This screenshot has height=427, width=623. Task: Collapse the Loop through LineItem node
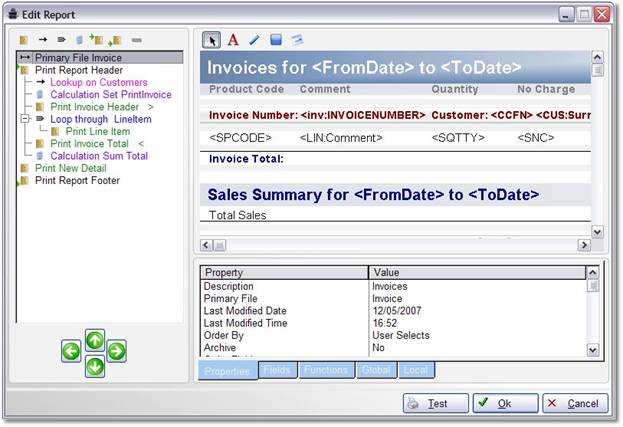tap(25, 119)
